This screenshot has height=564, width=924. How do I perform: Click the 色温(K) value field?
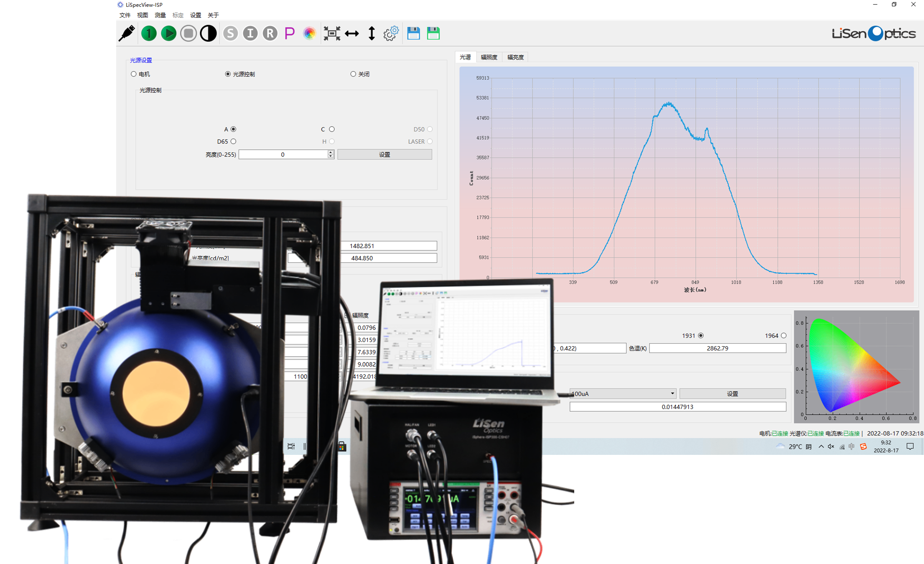coord(717,348)
